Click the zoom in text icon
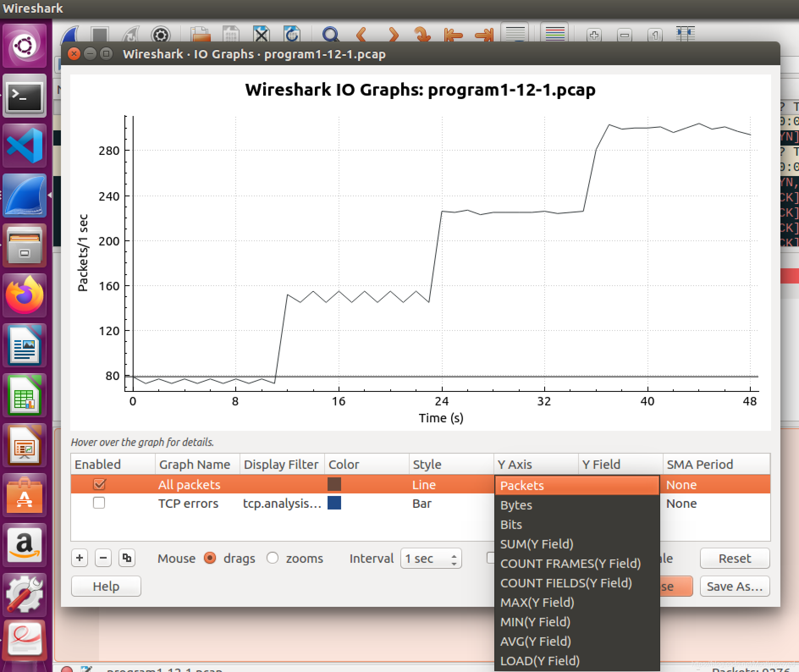This screenshot has width=799, height=672. tap(594, 35)
